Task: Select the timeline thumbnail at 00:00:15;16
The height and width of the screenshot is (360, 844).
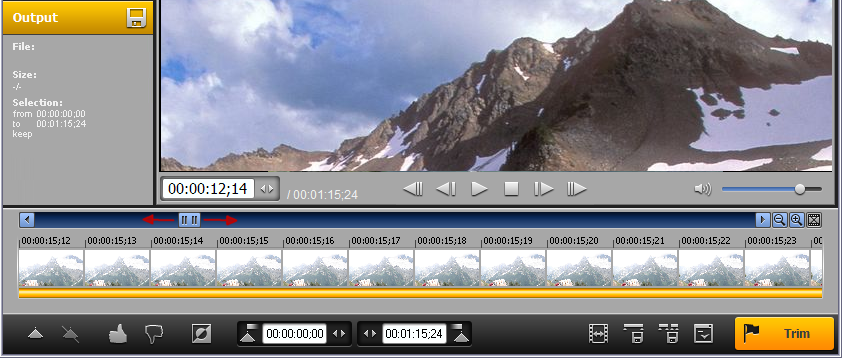Action: [x=316, y=267]
